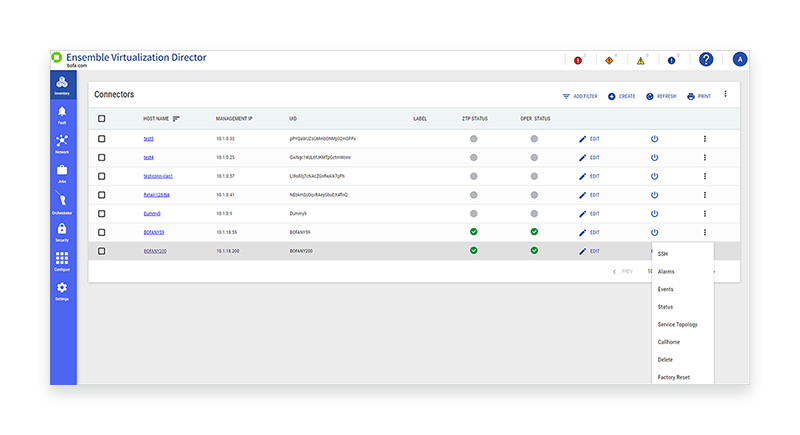800x435 pixels.
Task: Select the BOFANY59 row checkbox
Action: coord(101,232)
